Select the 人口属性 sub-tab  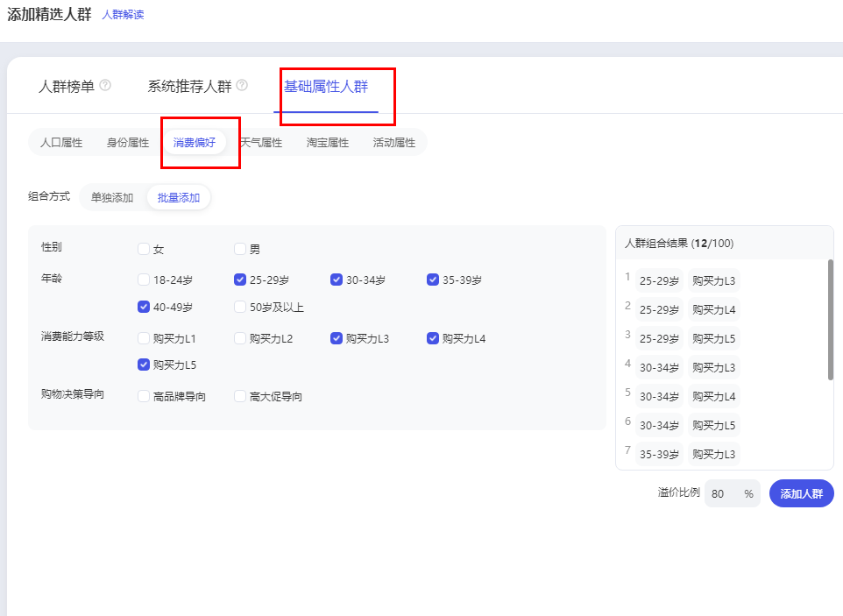click(61, 143)
